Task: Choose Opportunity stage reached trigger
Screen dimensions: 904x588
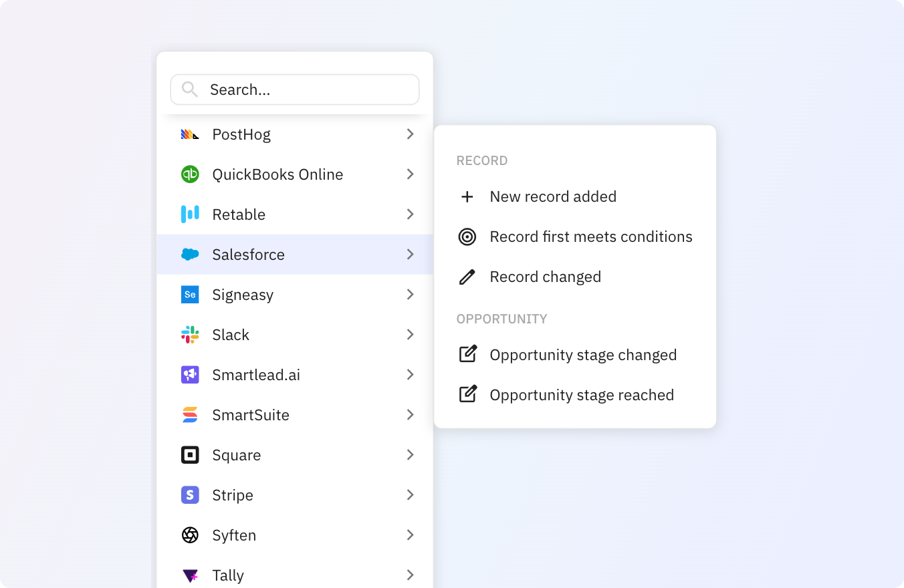Action: [575, 395]
